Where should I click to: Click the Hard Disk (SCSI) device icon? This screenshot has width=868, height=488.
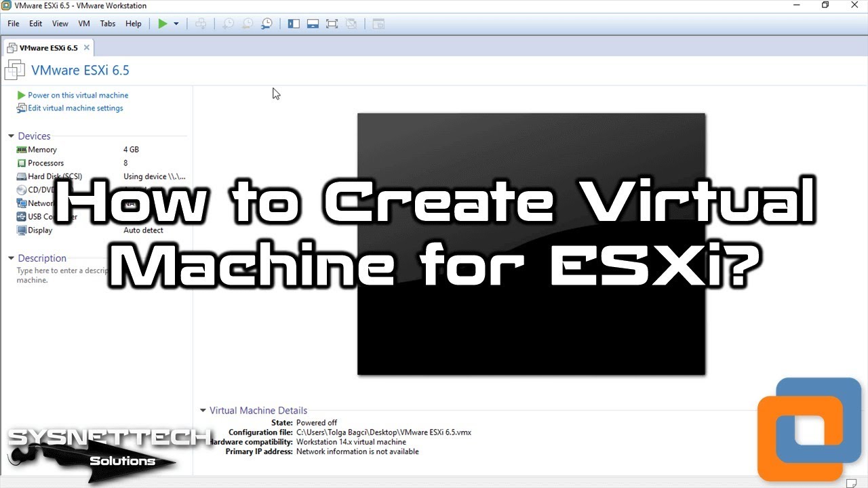pos(21,177)
